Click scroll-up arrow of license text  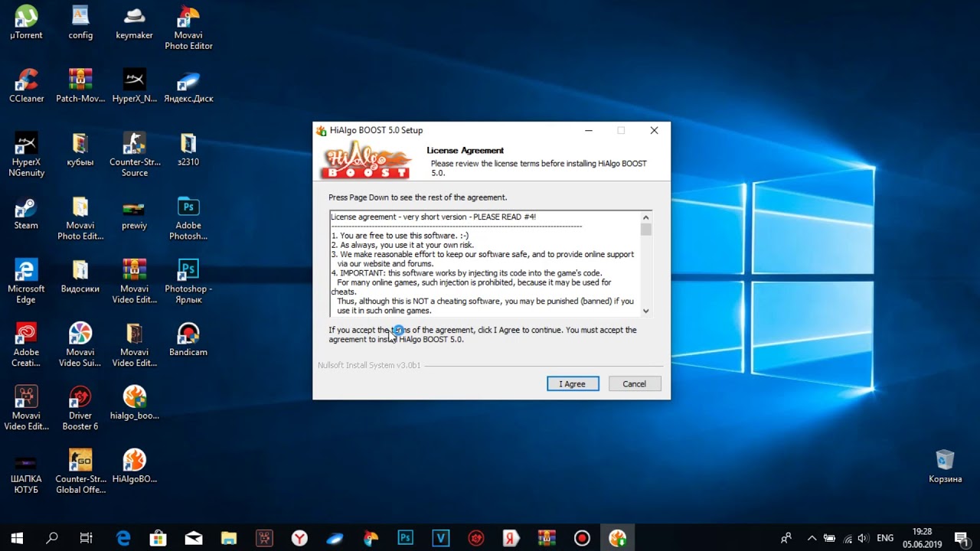(646, 217)
